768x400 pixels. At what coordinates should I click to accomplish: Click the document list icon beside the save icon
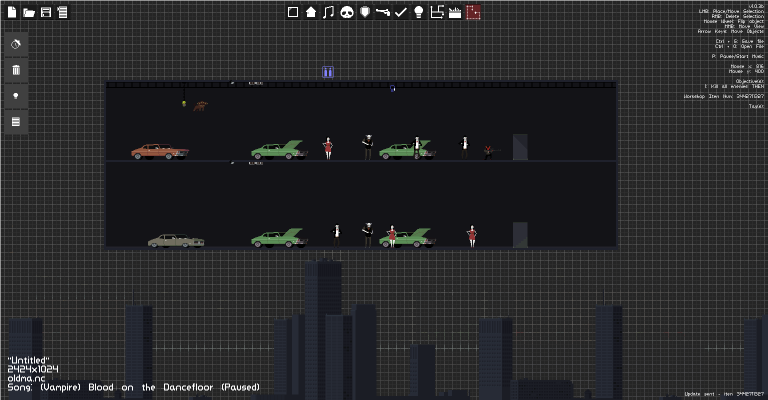pyautogui.click(x=62, y=12)
